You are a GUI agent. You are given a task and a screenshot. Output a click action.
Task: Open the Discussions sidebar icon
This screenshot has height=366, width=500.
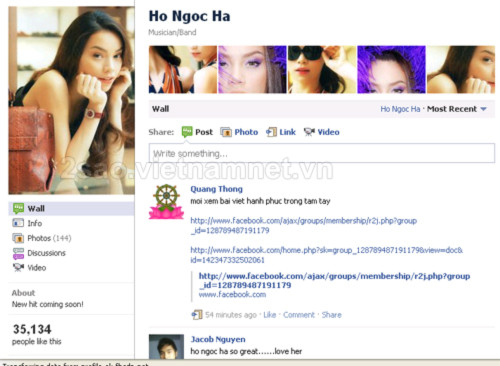click(18, 253)
